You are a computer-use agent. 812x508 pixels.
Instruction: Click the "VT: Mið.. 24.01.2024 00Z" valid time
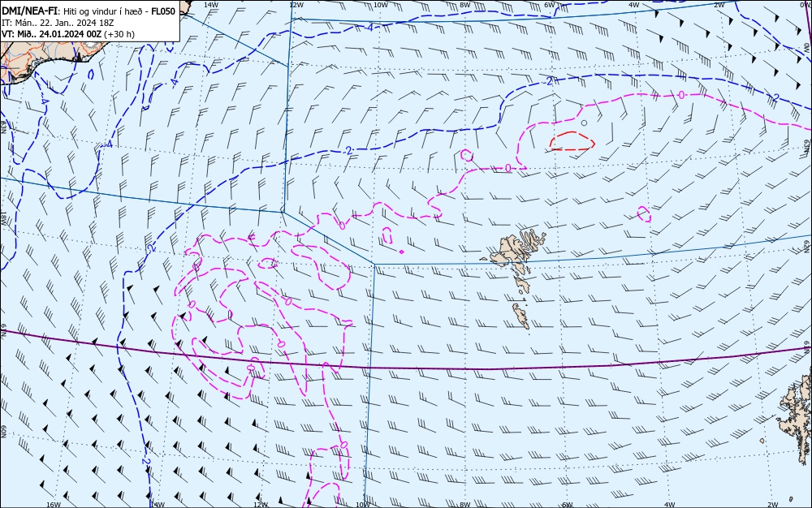(x=52, y=34)
